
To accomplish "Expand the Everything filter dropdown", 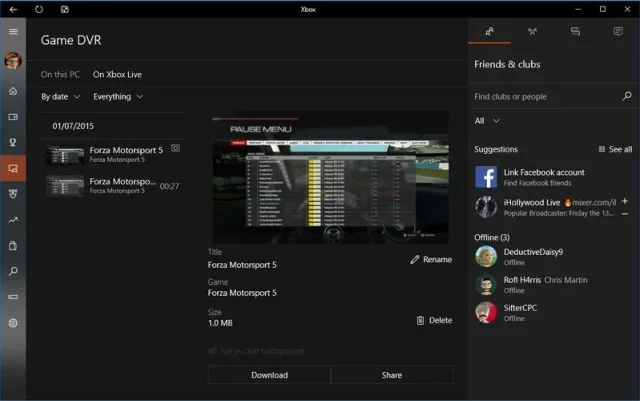I will click(118, 97).
